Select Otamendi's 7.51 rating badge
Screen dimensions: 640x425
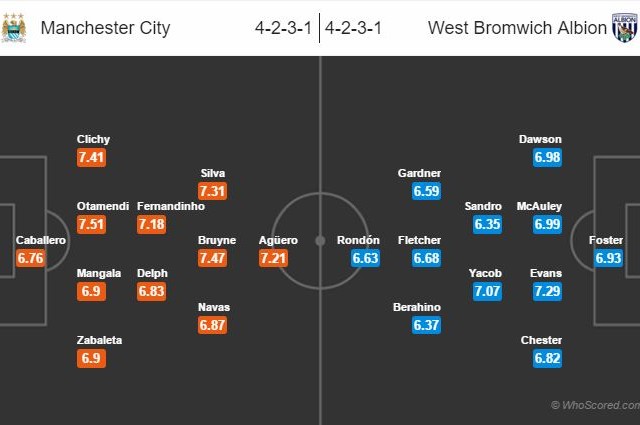point(92,224)
